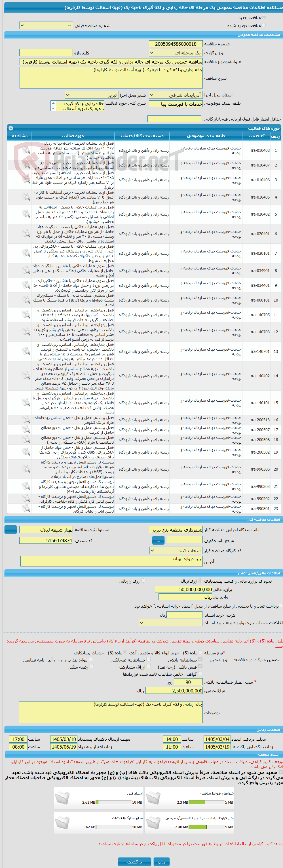This screenshot has width=283, height=868.
Task: Open شهر محل اجرا dropdown
Action: tap(91, 95)
